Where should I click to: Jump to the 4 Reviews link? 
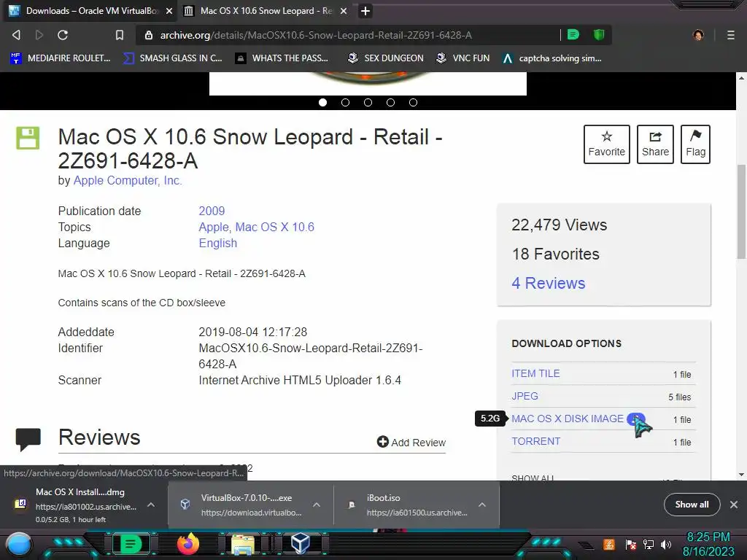549,283
